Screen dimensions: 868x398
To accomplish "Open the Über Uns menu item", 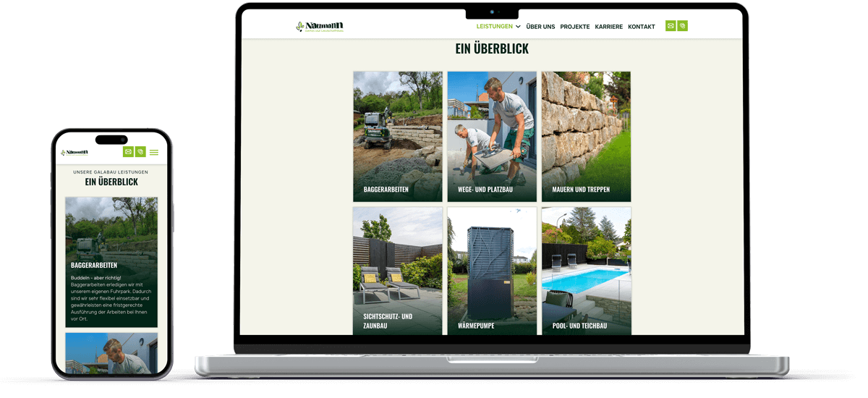I will tap(540, 27).
